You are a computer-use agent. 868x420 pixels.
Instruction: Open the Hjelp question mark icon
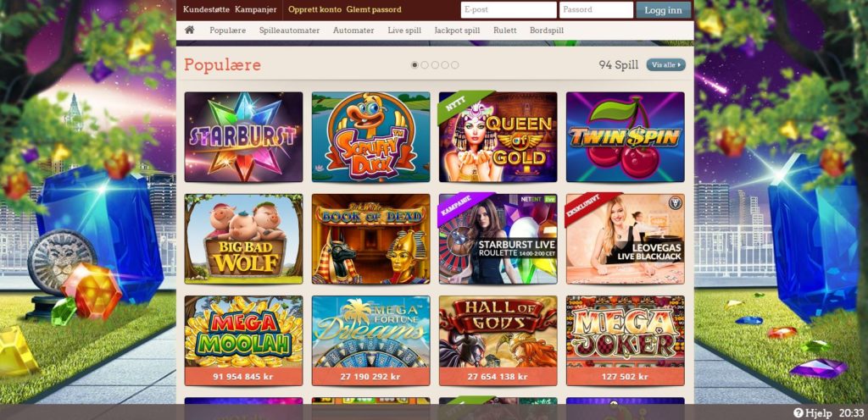click(798, 412)
